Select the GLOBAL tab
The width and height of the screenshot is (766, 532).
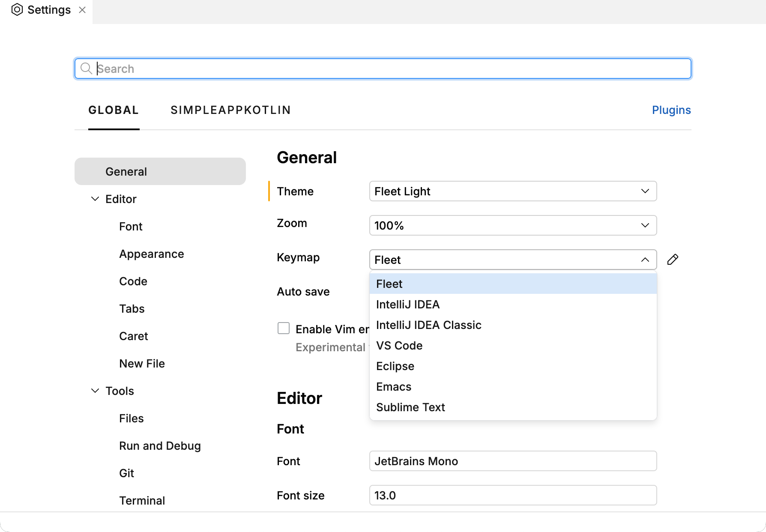pyautogui.click(x=113, y=110)
